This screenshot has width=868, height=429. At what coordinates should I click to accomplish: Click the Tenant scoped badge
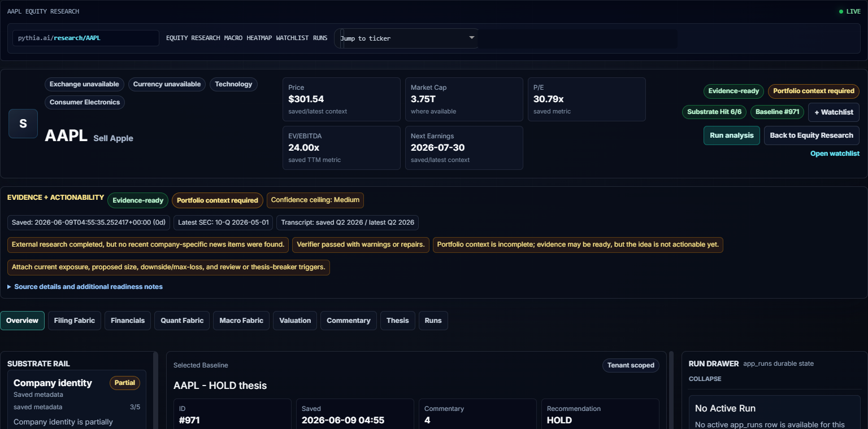(631, 365)
